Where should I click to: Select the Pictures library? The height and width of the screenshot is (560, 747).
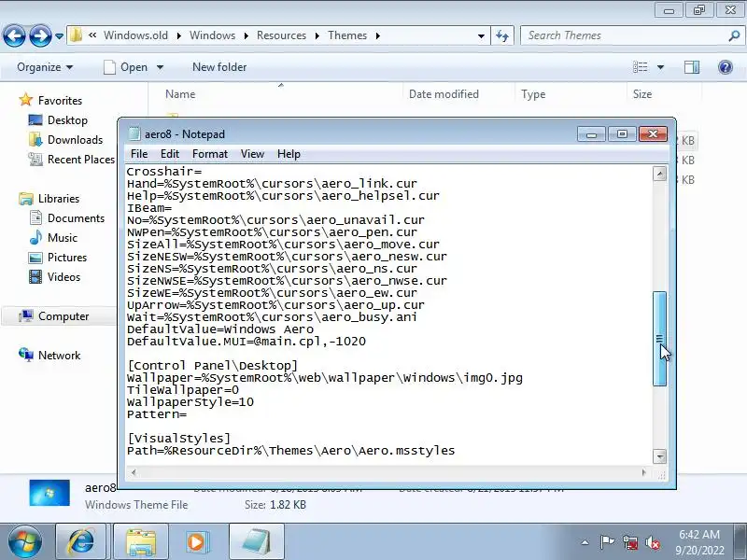[x=67, y=258]
